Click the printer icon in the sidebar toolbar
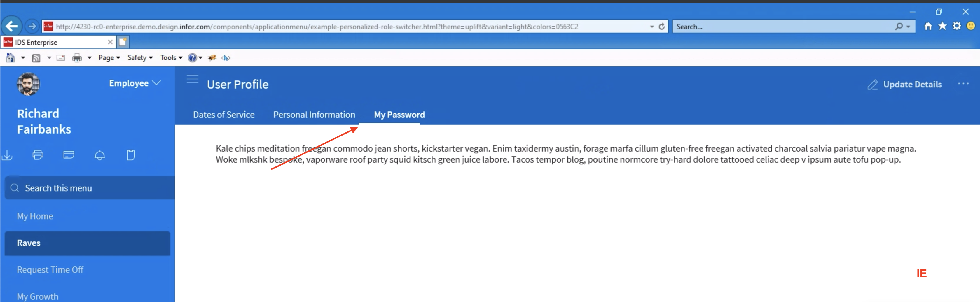This screenshot has width=980, height=302. pyautogui.click(x=38, y=155)
